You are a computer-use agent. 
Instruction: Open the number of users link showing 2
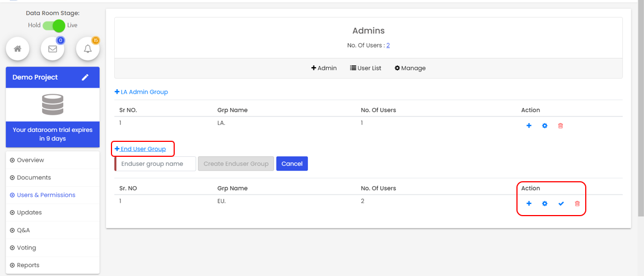pos(388,45)
